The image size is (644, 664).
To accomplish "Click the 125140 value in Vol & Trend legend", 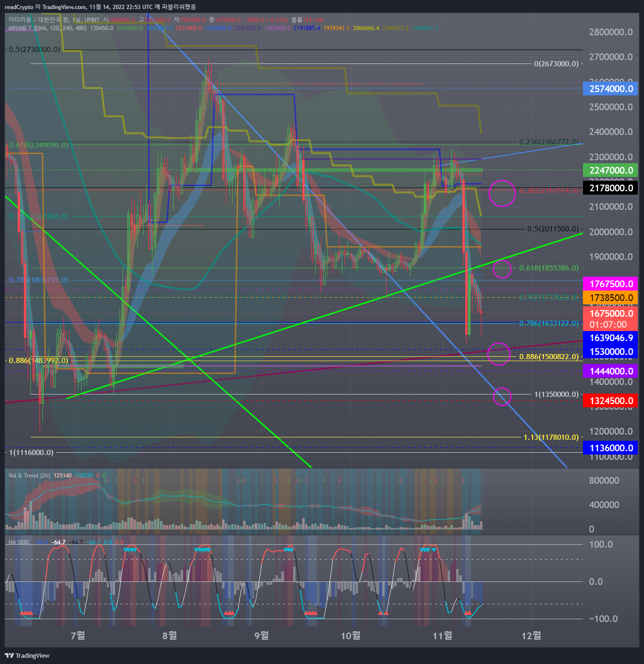I will (62, 476).
